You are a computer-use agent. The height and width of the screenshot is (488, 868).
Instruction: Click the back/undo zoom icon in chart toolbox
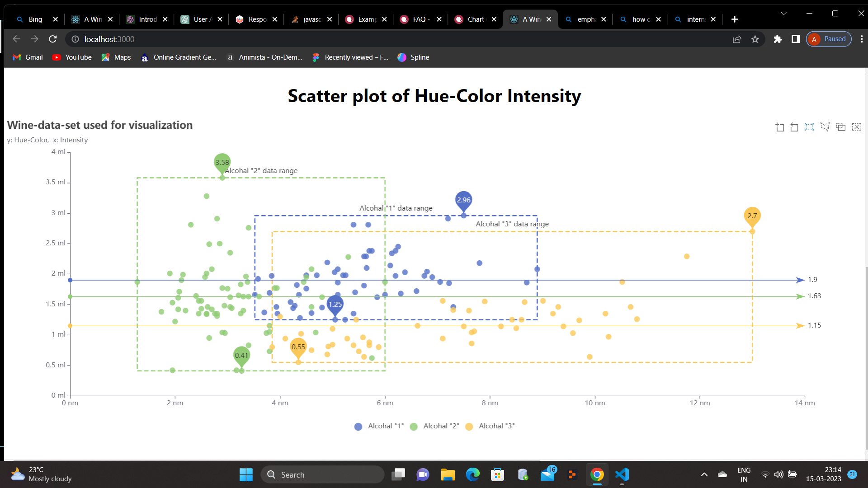click(794, 127)
